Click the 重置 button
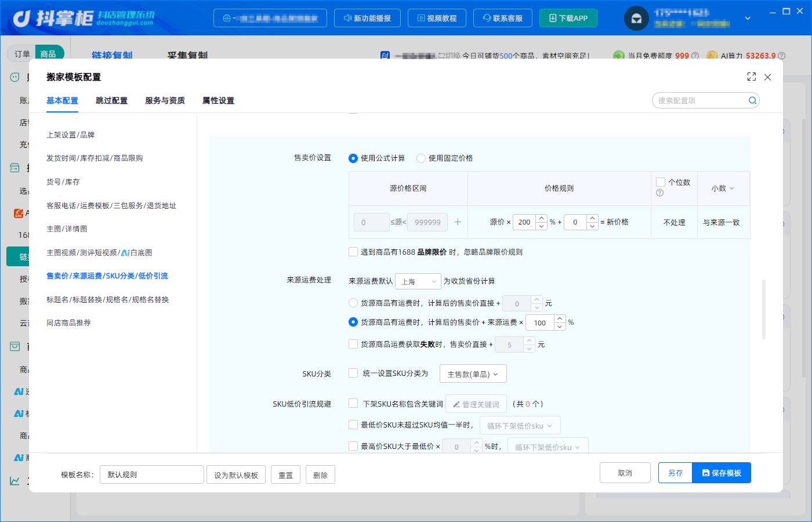Viewport: 812px width, 522px height. pyautogui.click(x=285, y=474)
